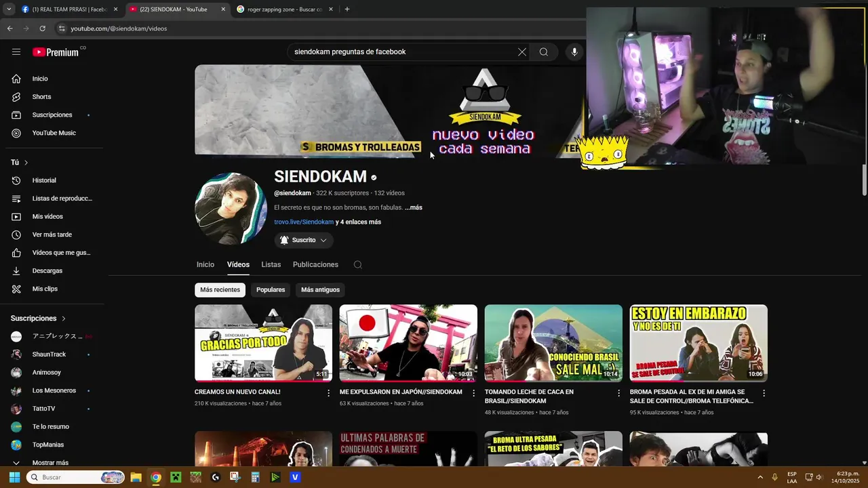Play ME EXPULSARON EN JAPÓN thumbnail
Viewport: 868px width, 488px height.
point(408,343)
